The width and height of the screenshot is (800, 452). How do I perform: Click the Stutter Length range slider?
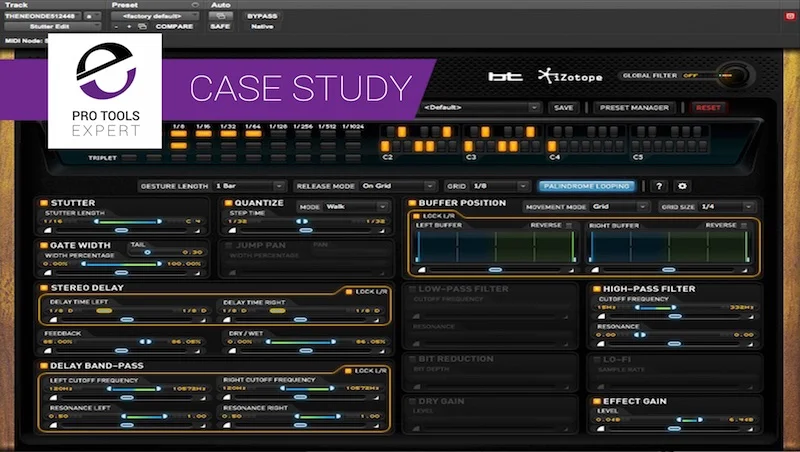coord(128,221)
